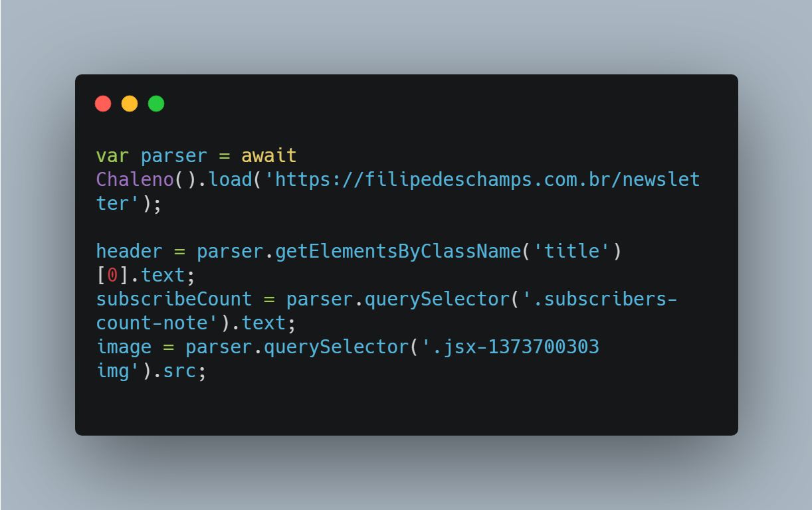The width and height of the screenshot is (812, 510).
Task: Click the 'Chaleno' class name
Action: pyautogui.click(x=135, y=180)
